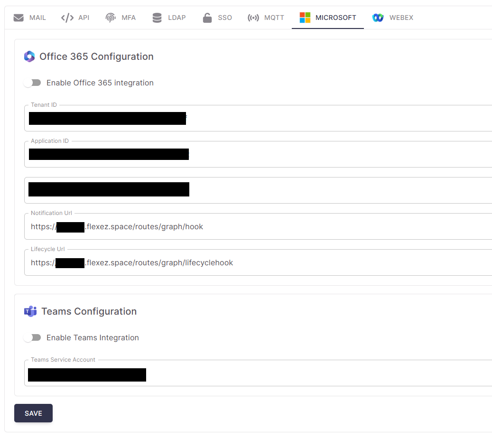Go to the MFA tab
The image size is (492, 448).
[x=121, y=18]
